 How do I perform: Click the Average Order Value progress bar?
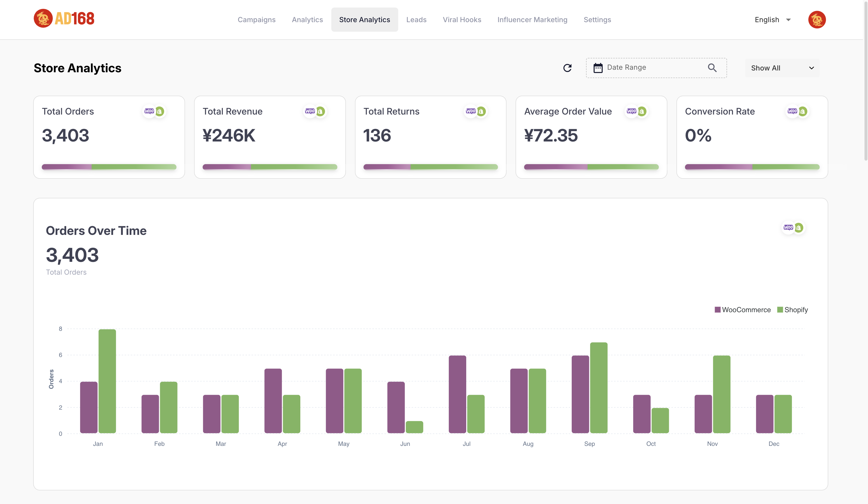(591, 167)
